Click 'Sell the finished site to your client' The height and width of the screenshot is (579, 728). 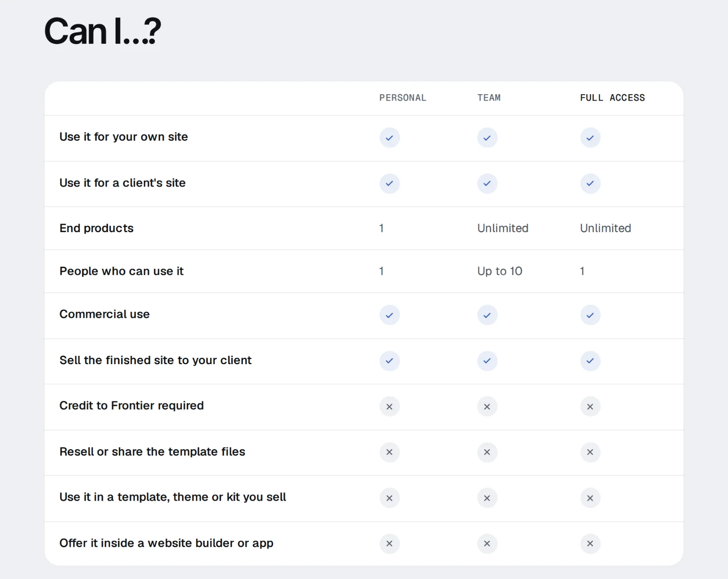156,360
